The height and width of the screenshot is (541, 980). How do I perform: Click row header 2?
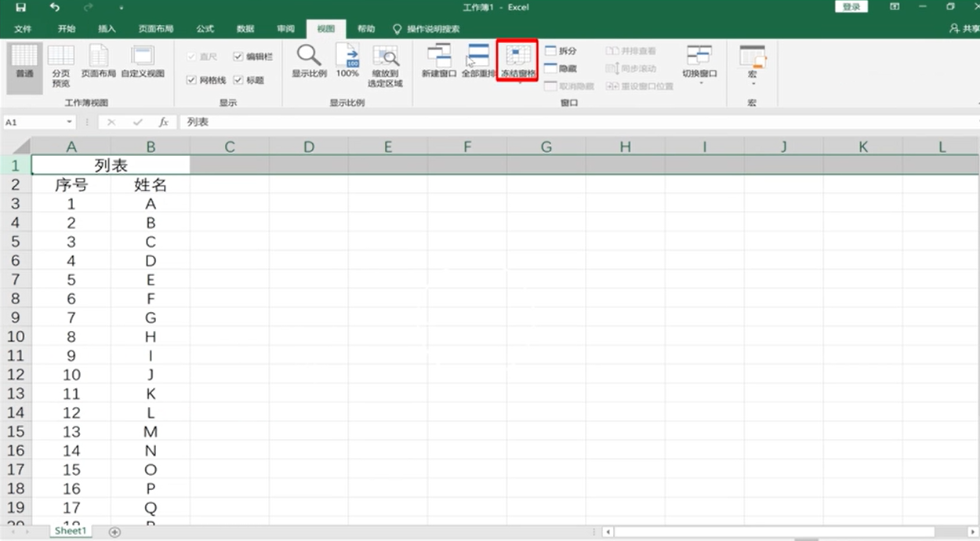pos(16,185)
